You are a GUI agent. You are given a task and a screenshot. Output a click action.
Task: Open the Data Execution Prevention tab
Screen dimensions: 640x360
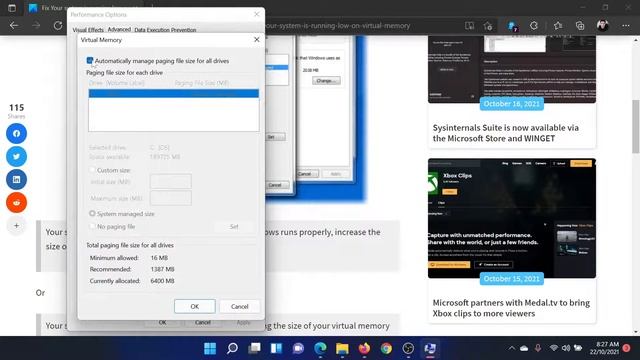(x=165, y=30)
